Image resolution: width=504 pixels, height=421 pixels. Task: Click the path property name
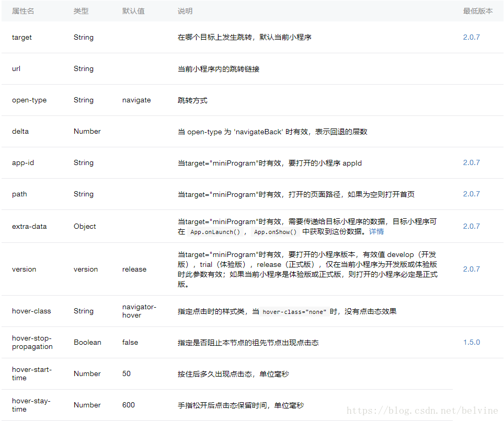(19, 194)
